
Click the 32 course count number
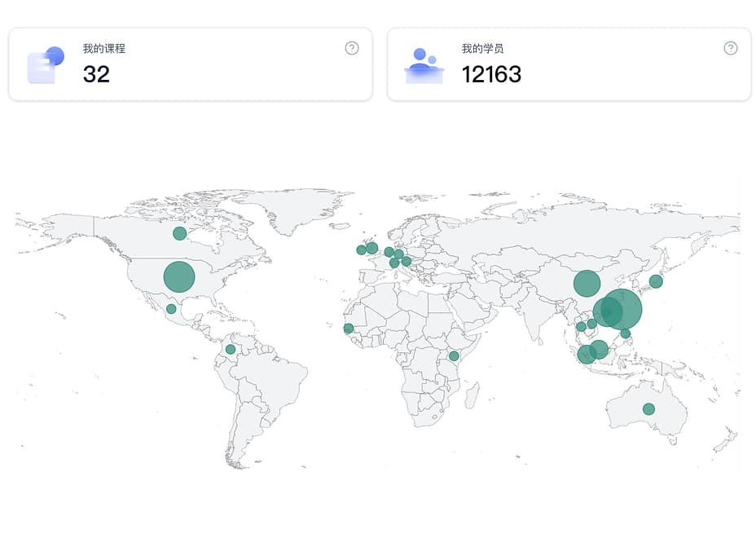(96, 75)
